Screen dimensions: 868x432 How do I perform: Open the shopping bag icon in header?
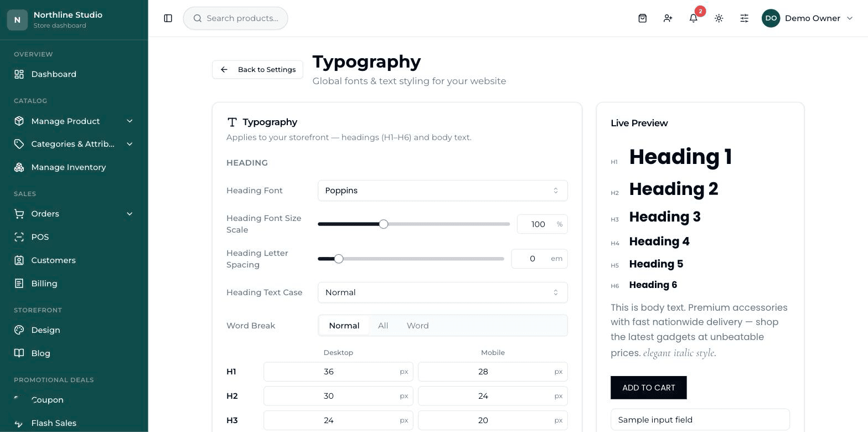click(643, 18)
